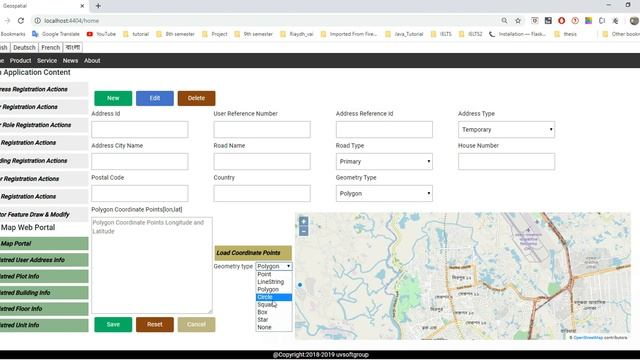This screenshot has height=360, width=640.
Task: Open a new browser tab
Action: (98, 6)
